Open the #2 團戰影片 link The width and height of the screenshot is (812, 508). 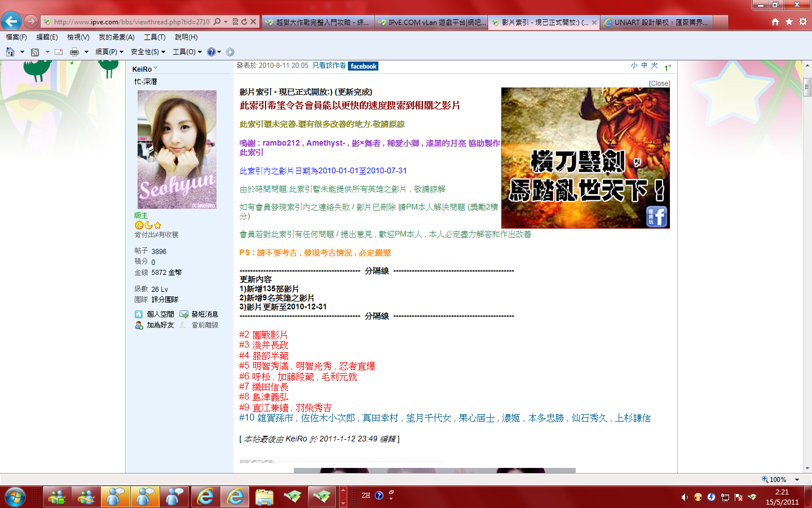click(x=263, y=335)
